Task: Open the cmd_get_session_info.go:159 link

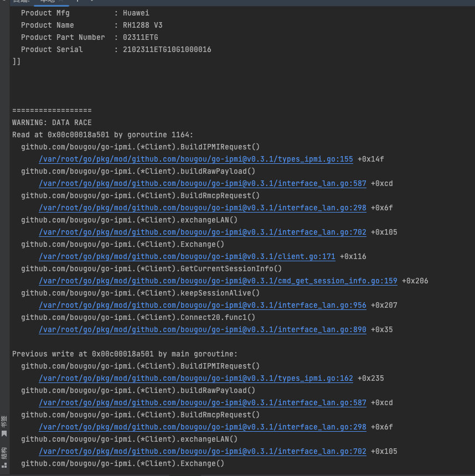Action: 218,281
